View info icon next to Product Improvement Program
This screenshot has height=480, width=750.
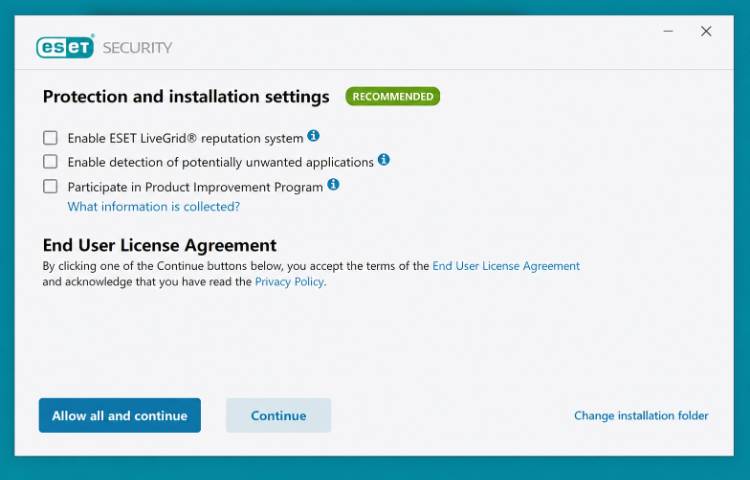(333, 184)
